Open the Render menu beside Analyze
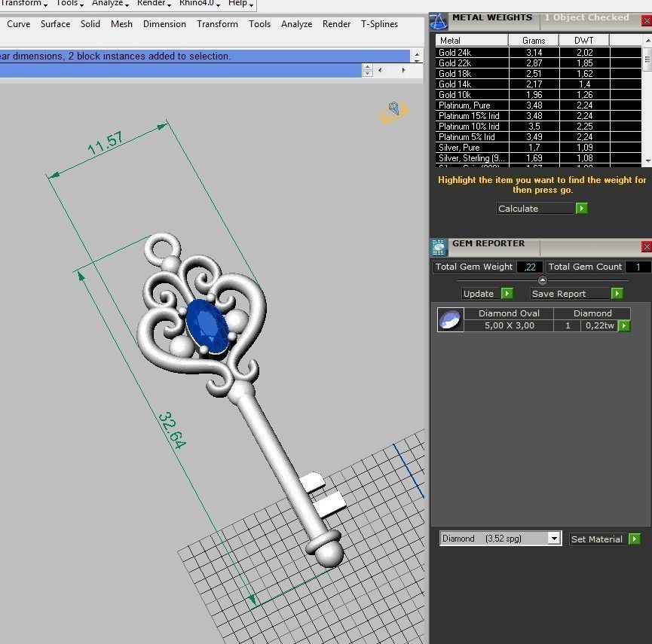The height and width of the screenshot is (644, 652). (x=336, y=24)
